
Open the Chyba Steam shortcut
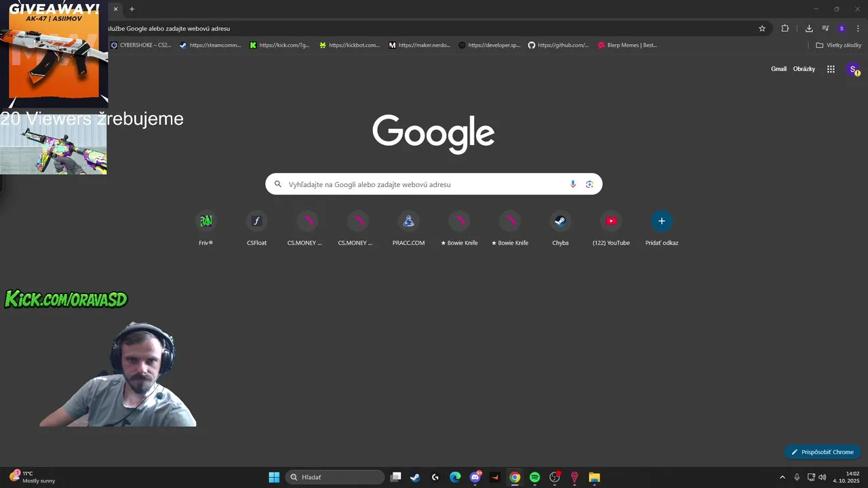click(560, 228)
